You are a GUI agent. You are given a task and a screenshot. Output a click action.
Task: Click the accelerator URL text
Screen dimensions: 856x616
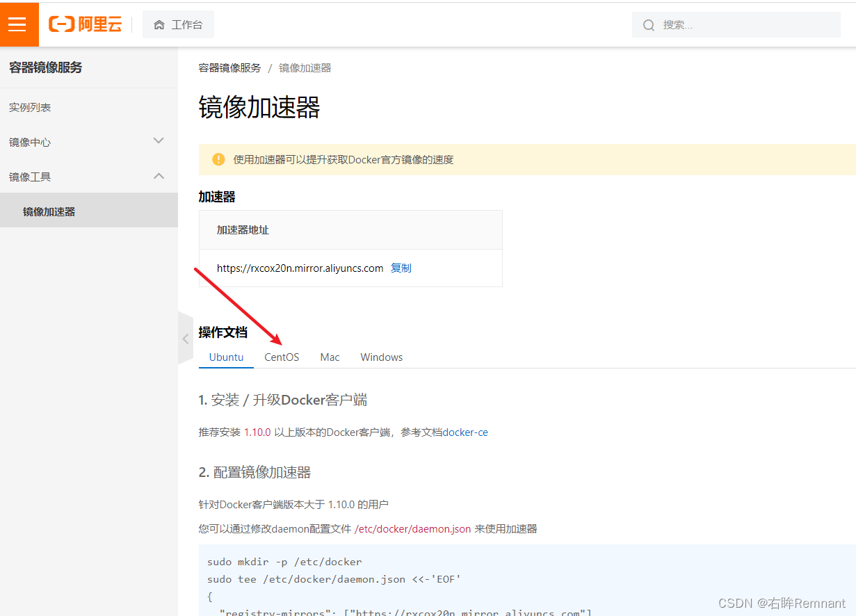coord(300,268)
